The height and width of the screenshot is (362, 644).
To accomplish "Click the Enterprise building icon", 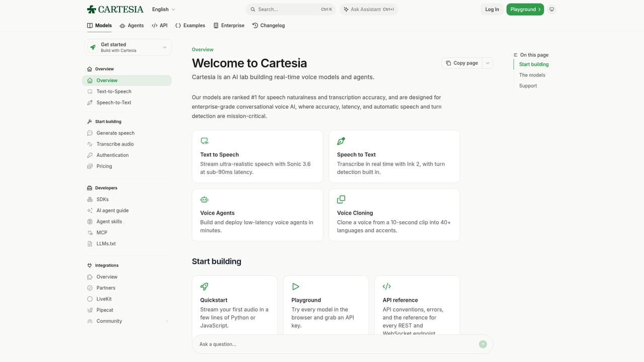I will click(x=216, y=25).
